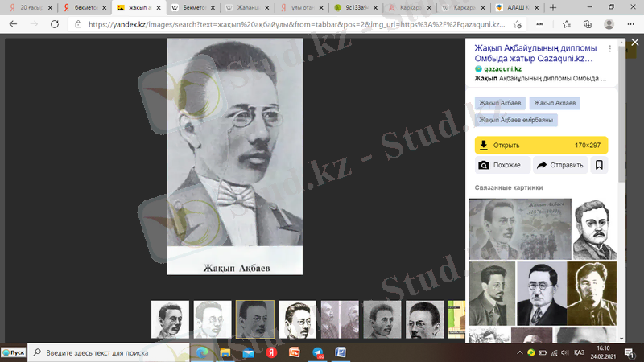
Task: Select the Жакып Акбаев suggestion tag
Action: tap(500, 104)
